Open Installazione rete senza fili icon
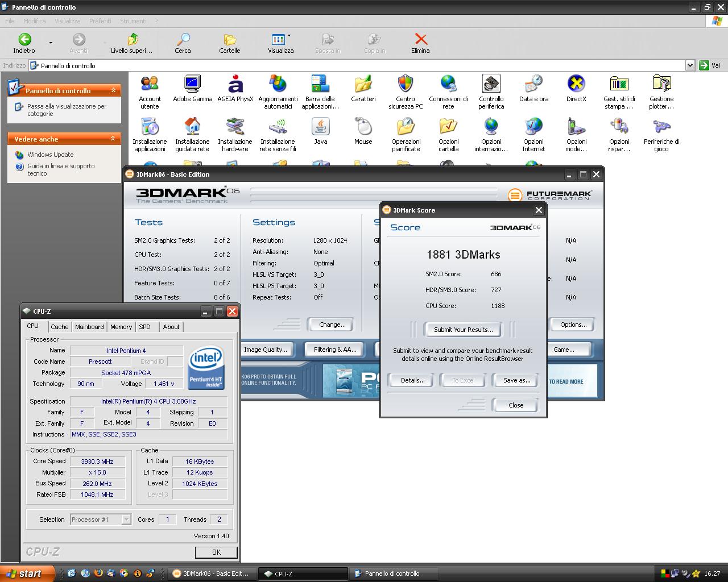 coord(278,134)
